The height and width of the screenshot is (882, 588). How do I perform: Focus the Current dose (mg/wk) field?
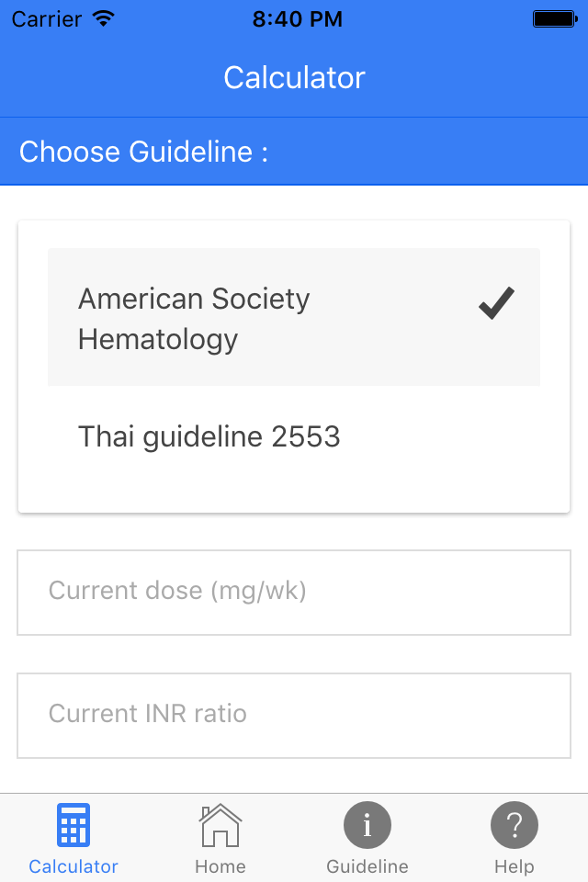pos(294,593)
